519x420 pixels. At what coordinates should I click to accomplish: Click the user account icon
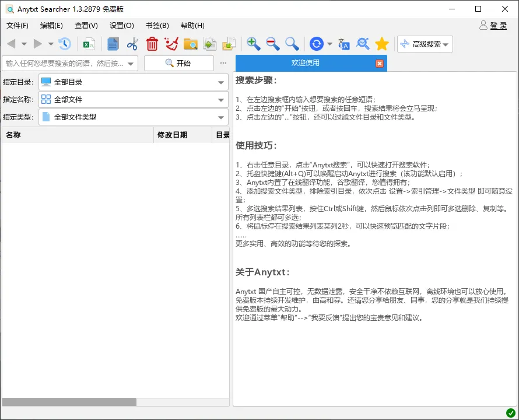coord(483,25)
